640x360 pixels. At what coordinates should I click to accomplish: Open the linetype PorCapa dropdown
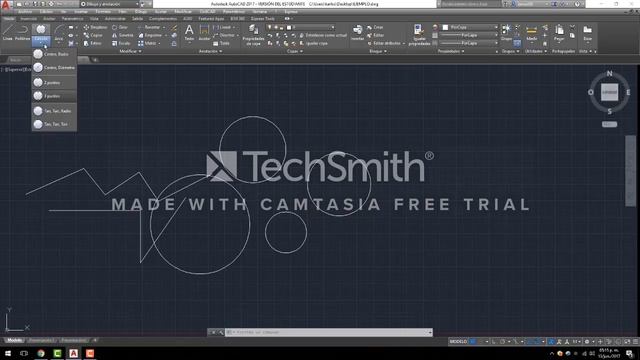pyautogui.click(x=469, y=43)
